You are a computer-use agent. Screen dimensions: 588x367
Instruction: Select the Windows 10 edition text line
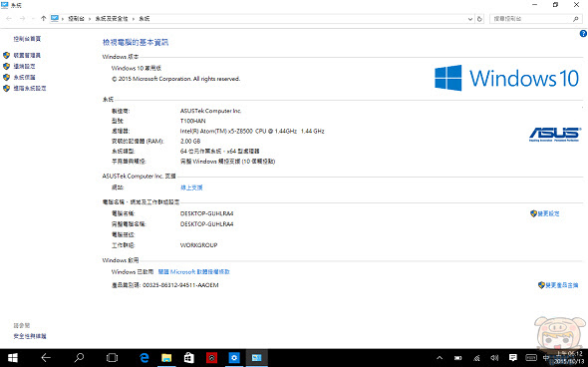tap(137, 68)
